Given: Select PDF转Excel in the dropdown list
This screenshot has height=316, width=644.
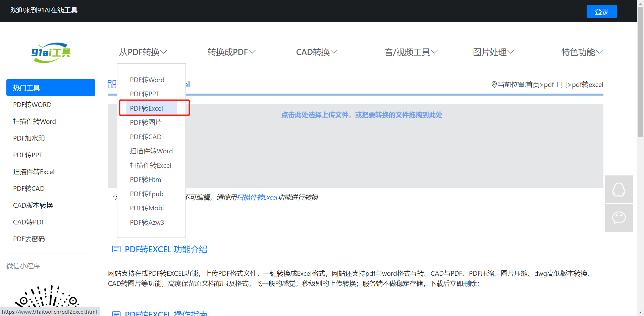Looking at the screenshot, I should (147, 108).
